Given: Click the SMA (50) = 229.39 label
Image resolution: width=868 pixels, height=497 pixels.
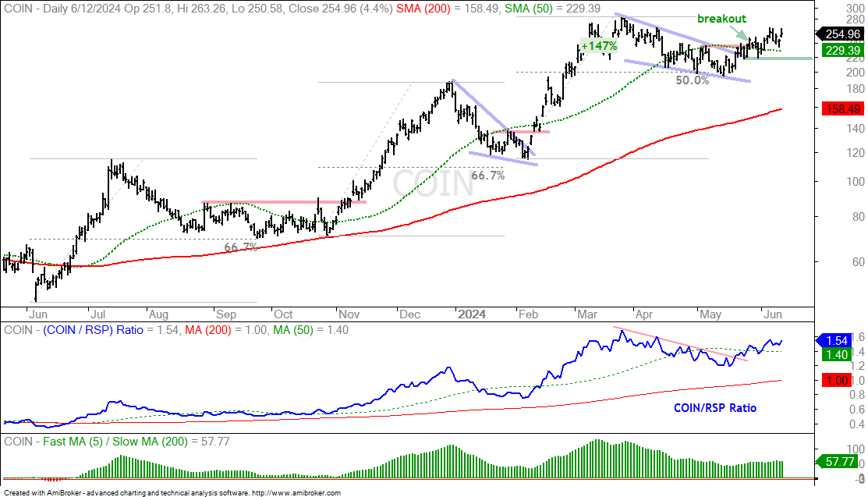Looking at the screenshot, I should 552,9.
